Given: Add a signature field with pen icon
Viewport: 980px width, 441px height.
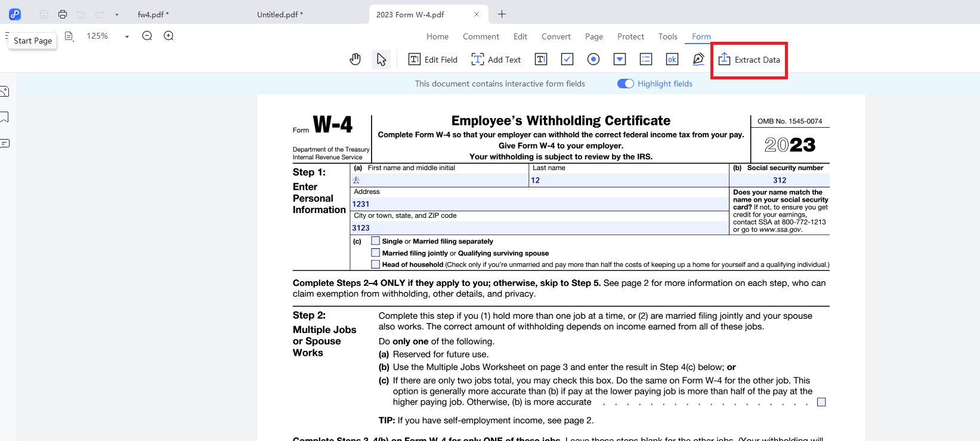Looking at the screenshot, I should coord(698,59).
